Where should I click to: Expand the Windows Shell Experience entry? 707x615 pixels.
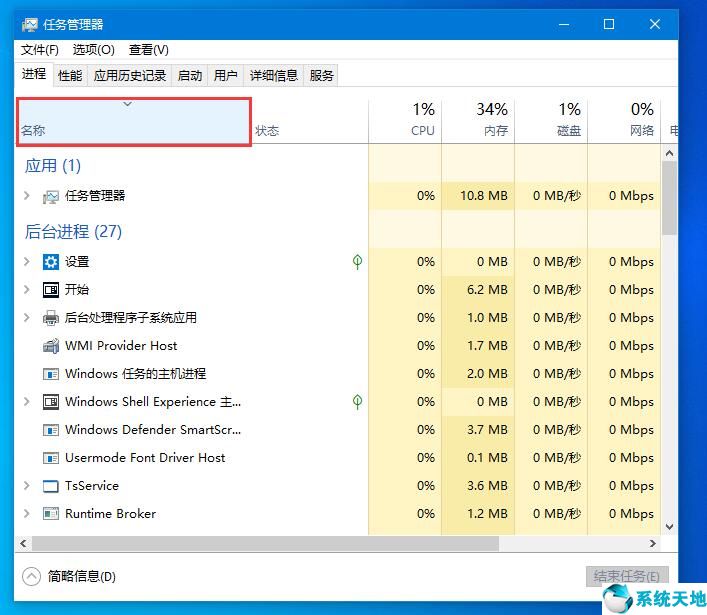pyautogui.click(x=27, y=401)
